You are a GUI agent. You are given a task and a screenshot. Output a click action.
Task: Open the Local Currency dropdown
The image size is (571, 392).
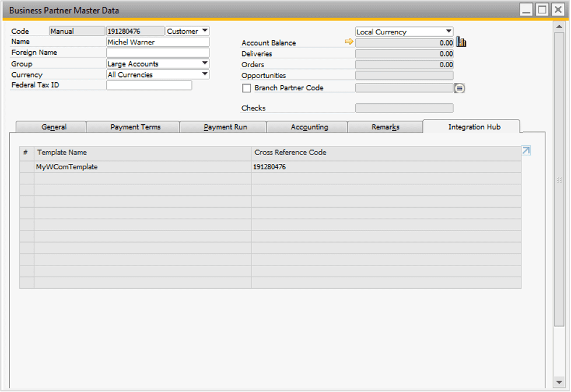click(x=404, y=32)
